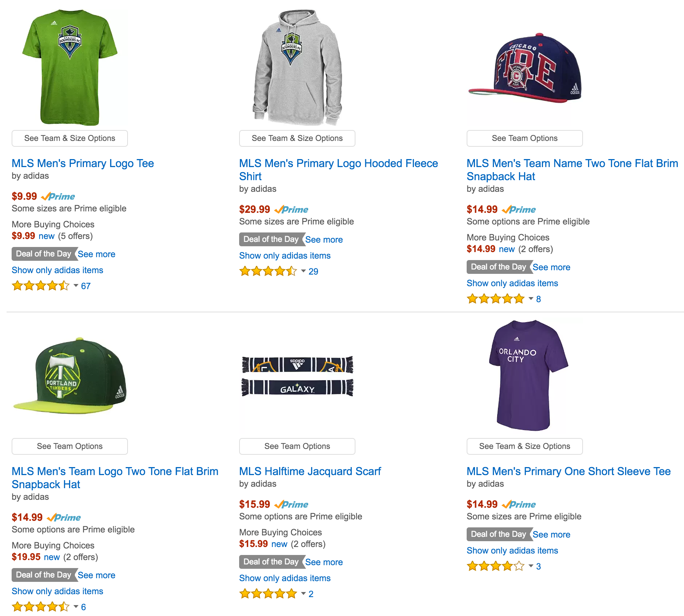The image size is (684, 616).
Task: Click the star rating under Primary One Tee
Action: click(x=495, y=566)
